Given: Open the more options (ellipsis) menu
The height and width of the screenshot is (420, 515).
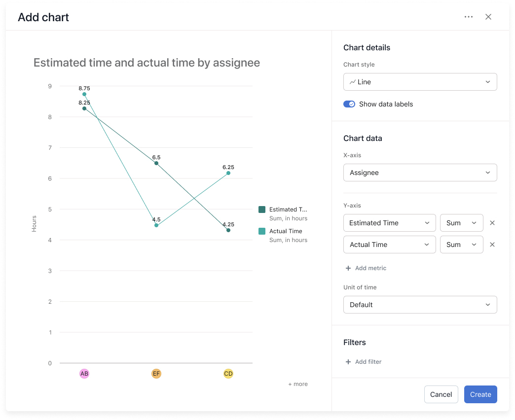Looking at the screenshot, I should click(x=468, y=16).
